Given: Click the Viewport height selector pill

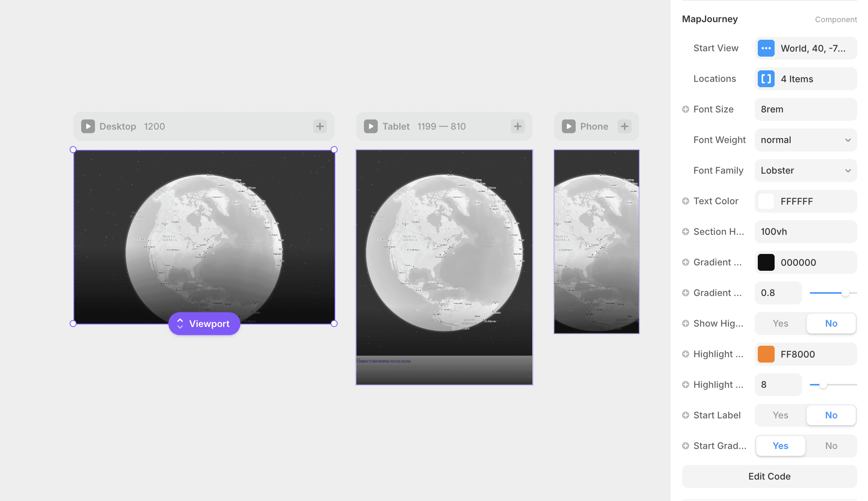Looking at the screenshot, I should [x=204, y=324].
